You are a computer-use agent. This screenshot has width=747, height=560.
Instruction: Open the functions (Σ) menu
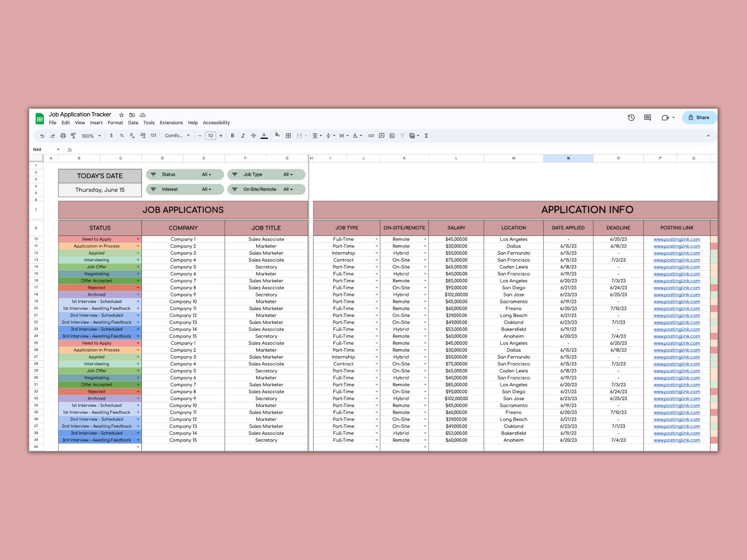coord(426,136)
